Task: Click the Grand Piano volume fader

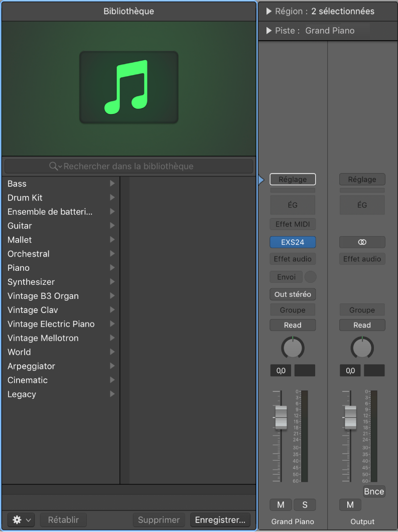Action: pos(281,417)
